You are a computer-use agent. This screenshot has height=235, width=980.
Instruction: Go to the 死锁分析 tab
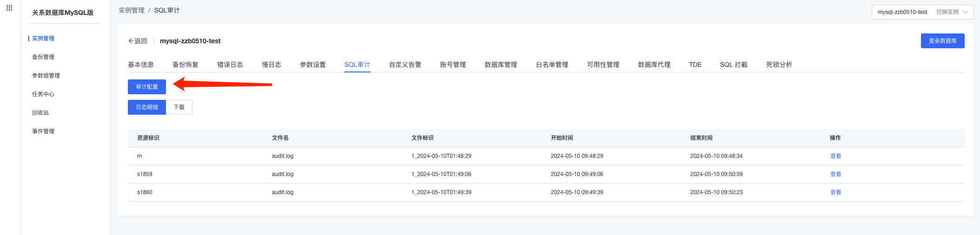tap(779, 65)
